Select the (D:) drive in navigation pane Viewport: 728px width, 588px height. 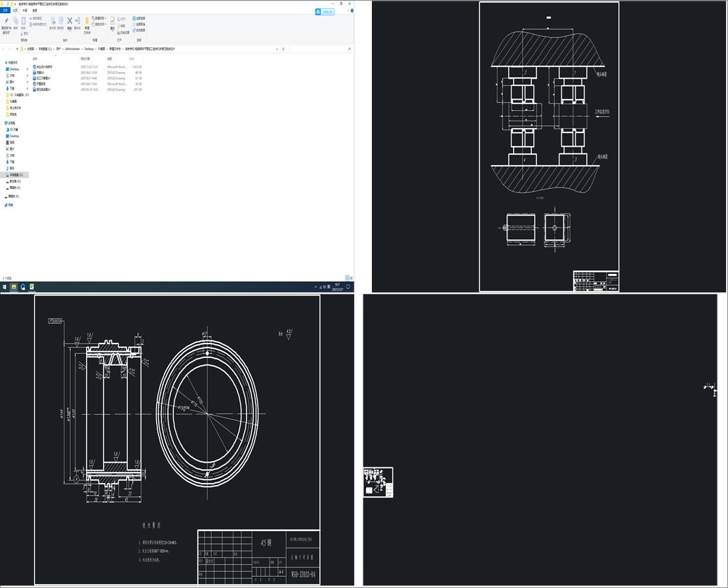coord(14,182)
